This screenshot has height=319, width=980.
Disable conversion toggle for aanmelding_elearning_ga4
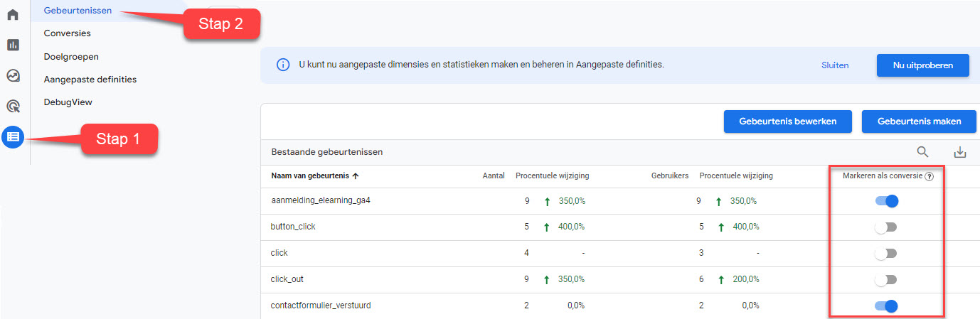(887, 201)
